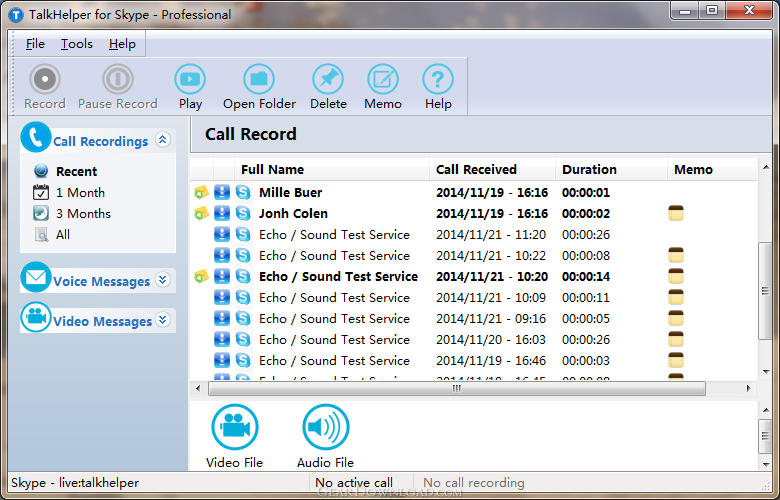The image size is (780, 500).
Task: Click the horizontal scrollbar right arrow
Action: point(748,389)
